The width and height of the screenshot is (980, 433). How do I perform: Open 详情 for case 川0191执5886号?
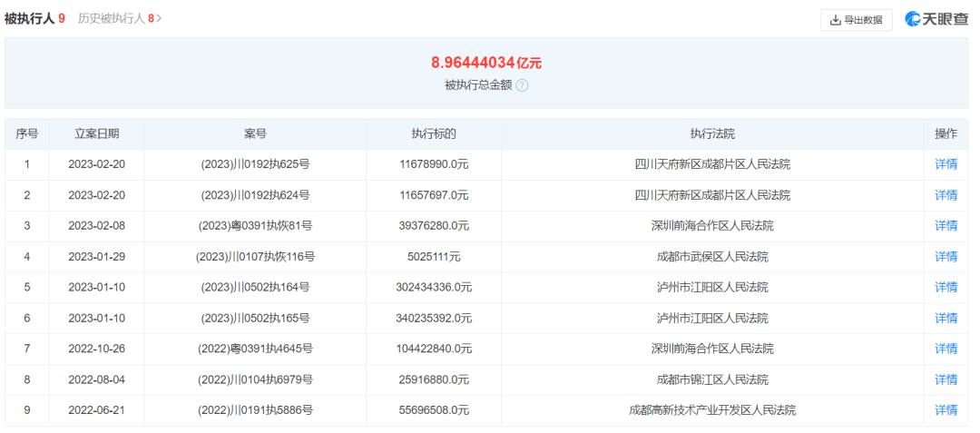(x=946, y=410)
